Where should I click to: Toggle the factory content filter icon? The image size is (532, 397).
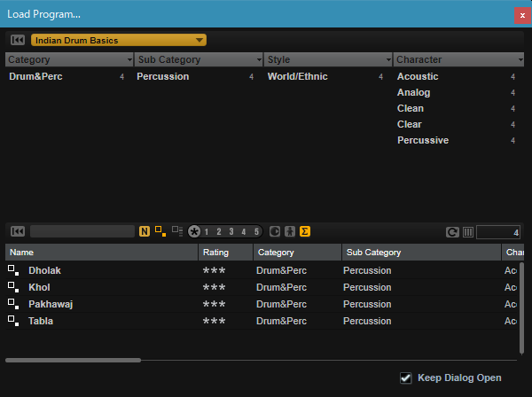pos(275,231)
